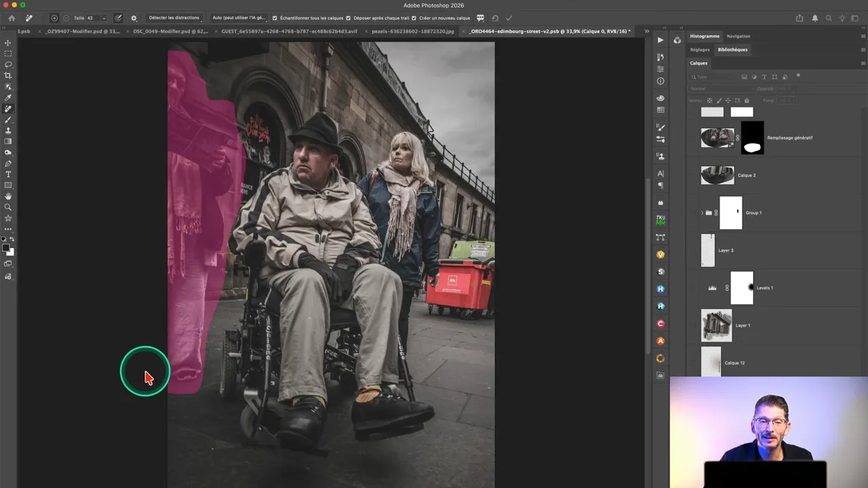Select the Eyedropper tool

[x=8, y=98]
